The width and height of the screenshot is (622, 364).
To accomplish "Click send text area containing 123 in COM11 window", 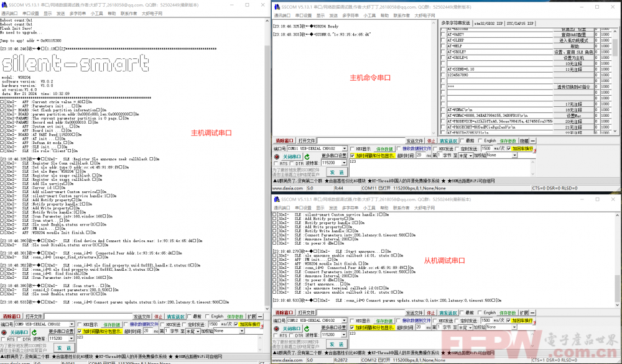I will click(440, 168).
